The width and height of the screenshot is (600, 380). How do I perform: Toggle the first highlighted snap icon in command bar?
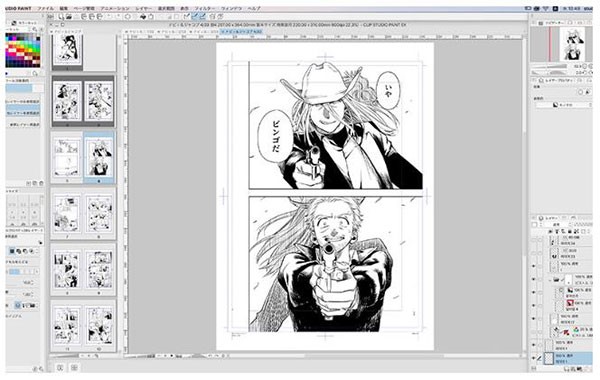[195, 16]
